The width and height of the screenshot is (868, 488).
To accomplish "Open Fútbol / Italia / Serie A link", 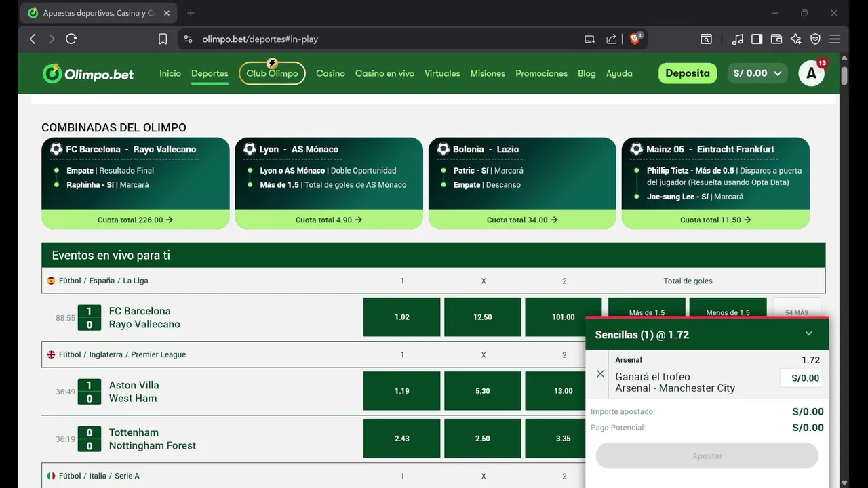I will [x=99, y=476].
